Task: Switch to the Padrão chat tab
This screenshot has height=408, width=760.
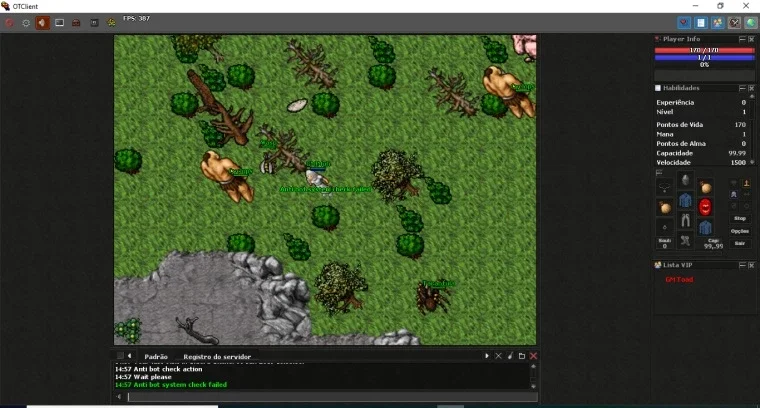Action: 156,356
